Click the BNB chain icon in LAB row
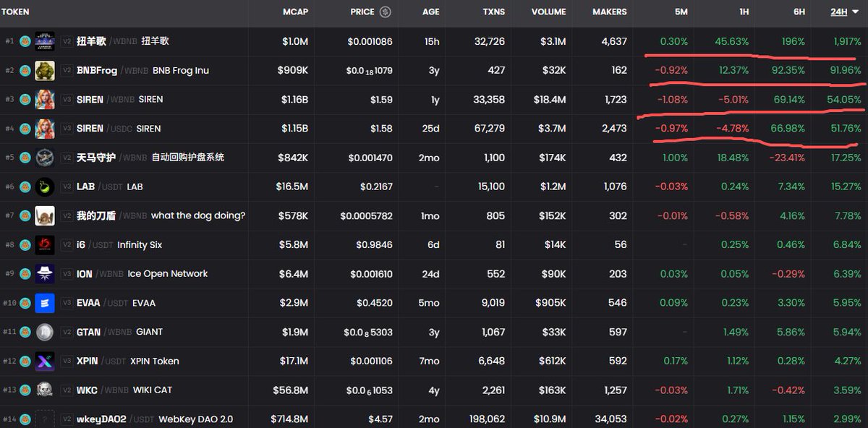This screenshot has width=868, height=428. click(25, 187)
